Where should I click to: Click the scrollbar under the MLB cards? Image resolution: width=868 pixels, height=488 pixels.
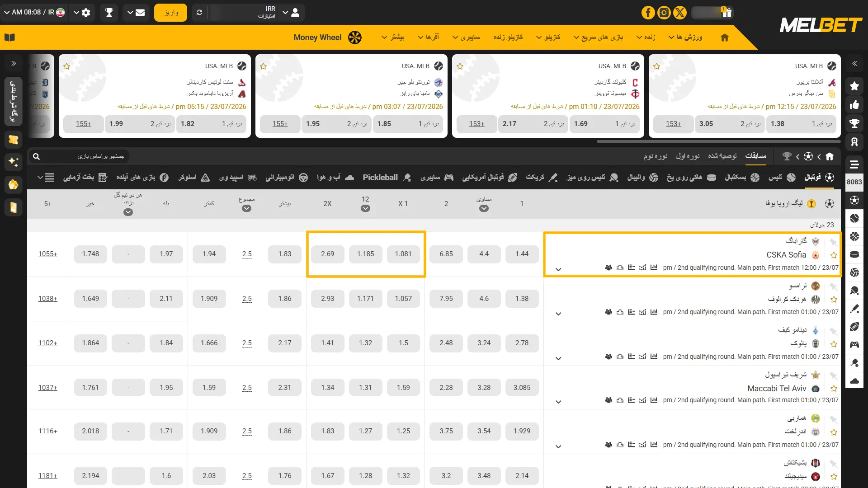click(718, 141)
